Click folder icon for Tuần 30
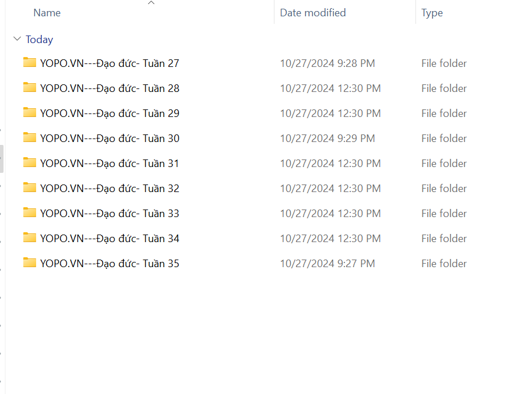532x394 pixels. pyautogui.click(x=30, y=137)
